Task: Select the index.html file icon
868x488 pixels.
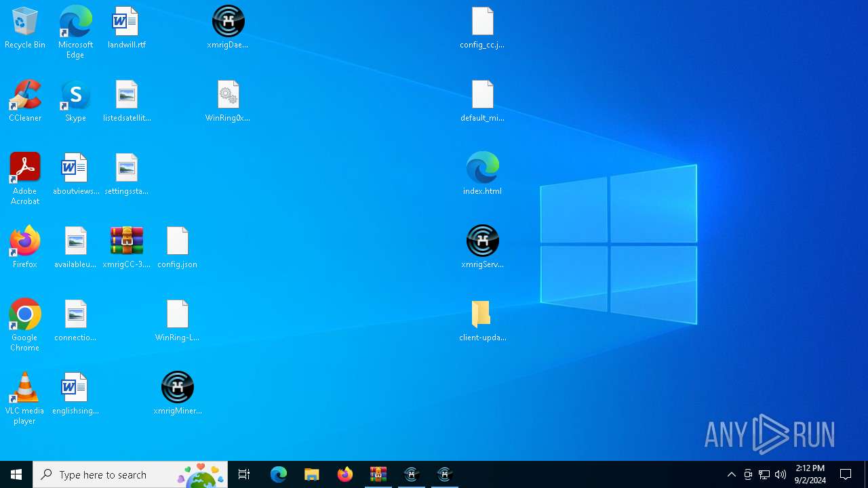Action: [x=482, y=175]
